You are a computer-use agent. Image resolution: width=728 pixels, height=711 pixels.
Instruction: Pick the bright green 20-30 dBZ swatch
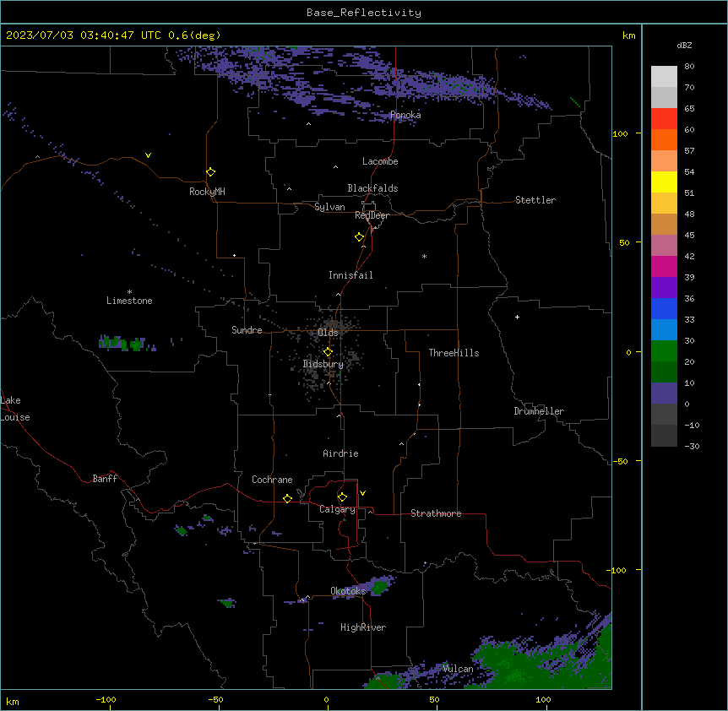click(x=664, y=351)
